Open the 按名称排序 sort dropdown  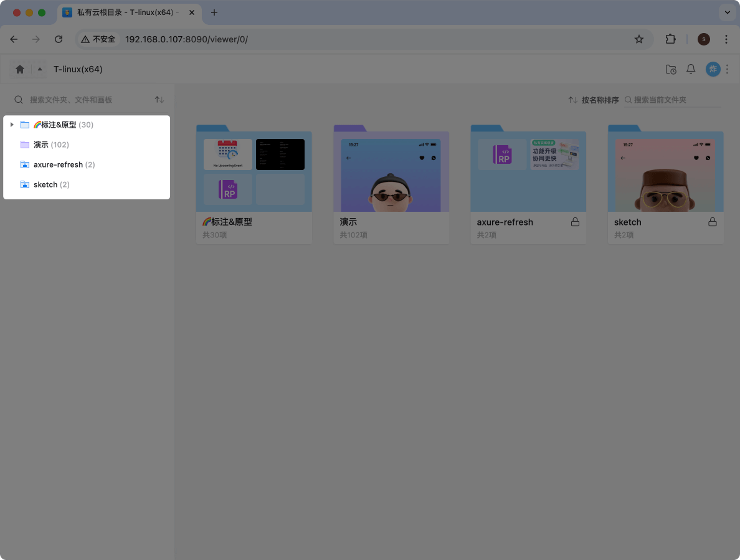click(600, 100)
